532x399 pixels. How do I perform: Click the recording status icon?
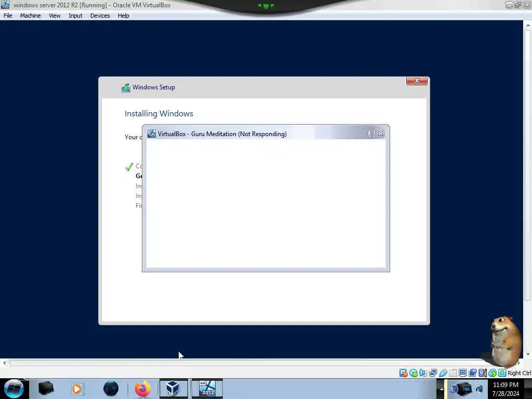(x=472, y=373)
